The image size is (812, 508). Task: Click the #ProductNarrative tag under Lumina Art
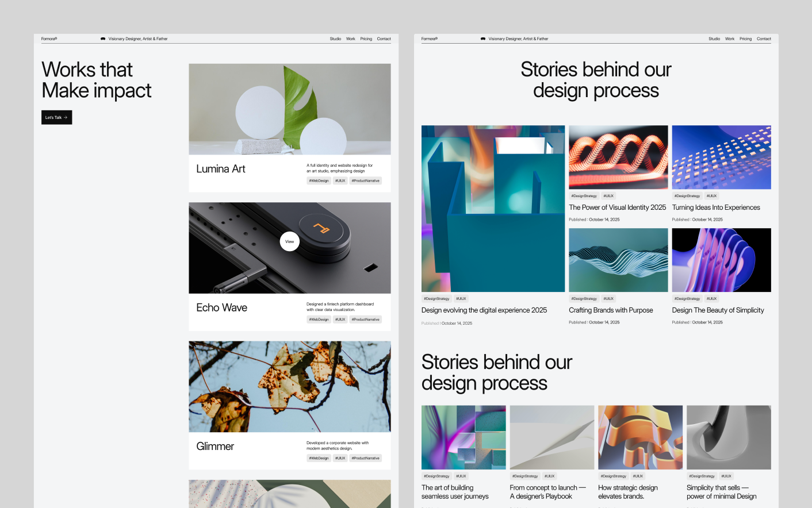point(366,181)
